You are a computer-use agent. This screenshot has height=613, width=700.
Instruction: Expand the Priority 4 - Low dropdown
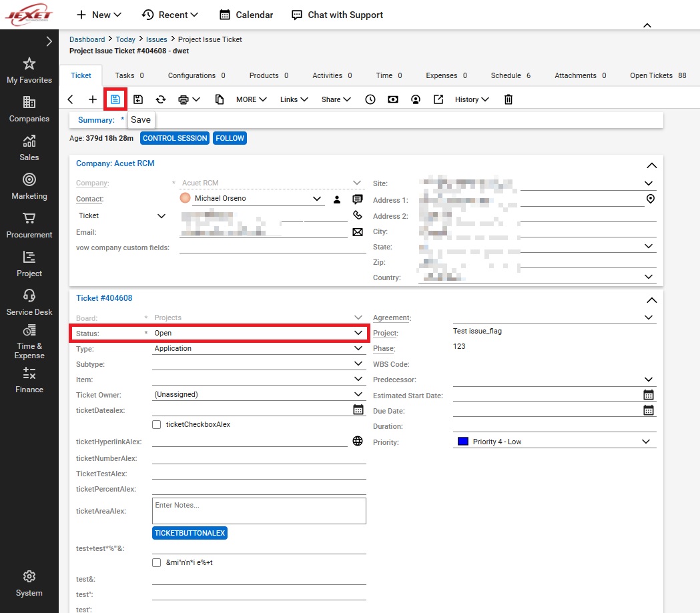[645, 442]
